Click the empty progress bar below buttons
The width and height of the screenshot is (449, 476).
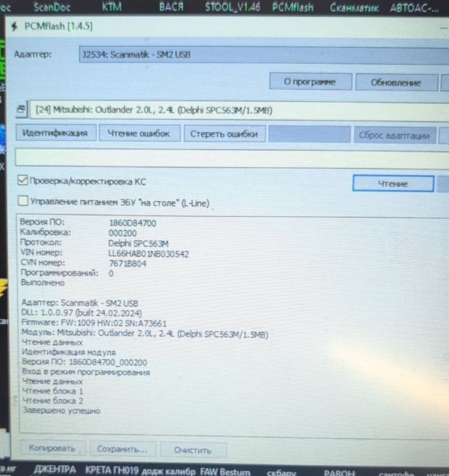tap(232, 158)
